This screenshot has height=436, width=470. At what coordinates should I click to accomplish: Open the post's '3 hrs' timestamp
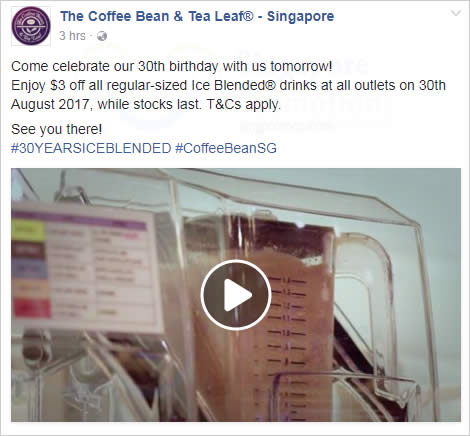(x=72, y=36)
